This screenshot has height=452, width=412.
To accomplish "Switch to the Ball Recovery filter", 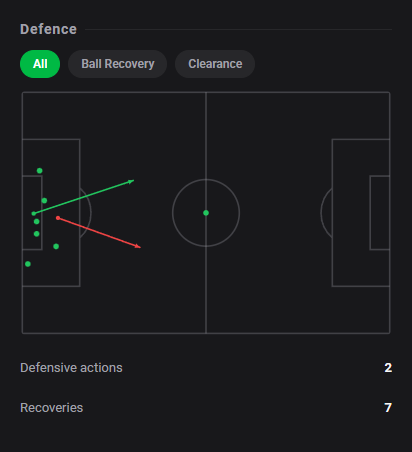I will coord(118,64).
